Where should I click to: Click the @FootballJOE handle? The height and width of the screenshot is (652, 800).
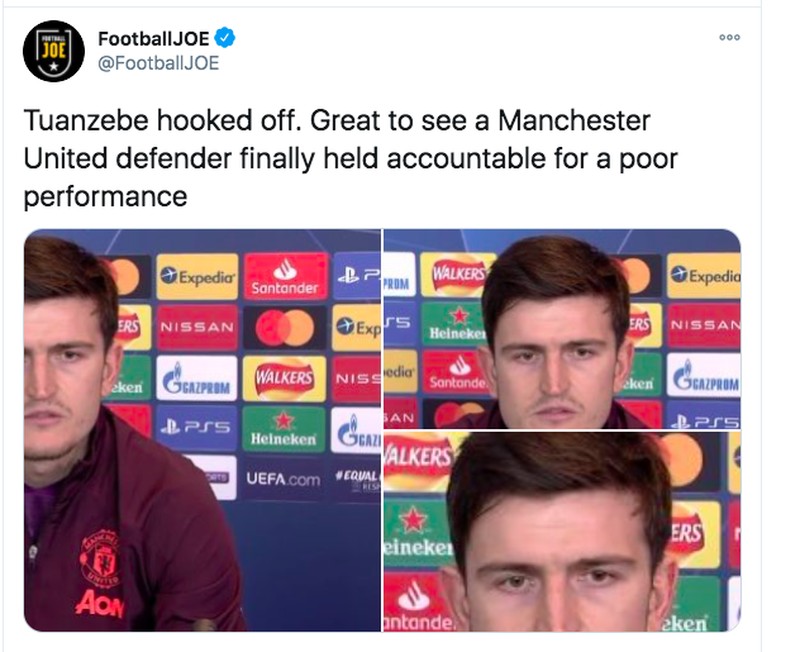[158, 64]
